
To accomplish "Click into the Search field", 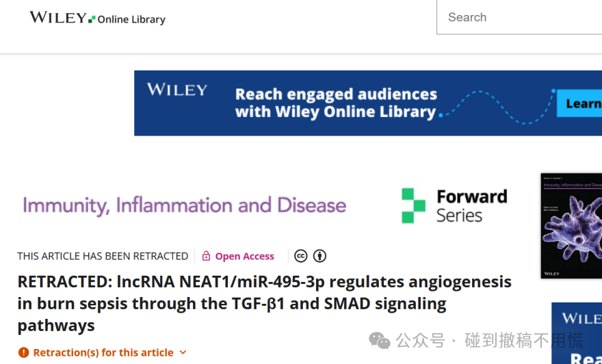I will pos(519,17).
